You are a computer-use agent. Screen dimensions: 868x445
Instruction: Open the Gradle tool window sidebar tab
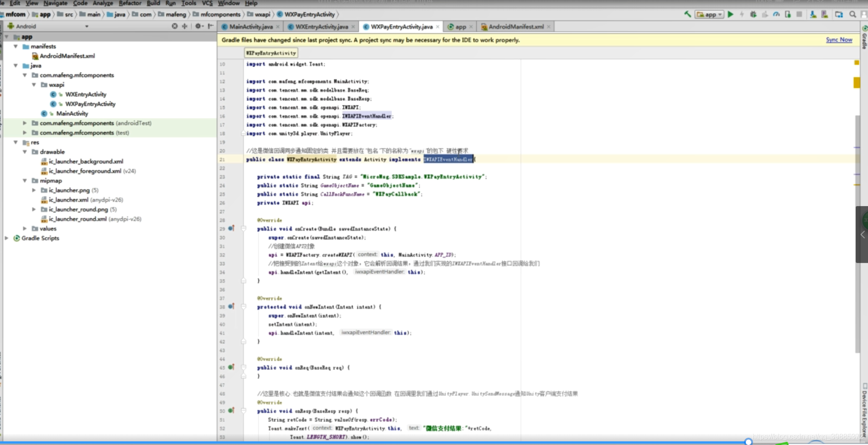tap(864, 37)
